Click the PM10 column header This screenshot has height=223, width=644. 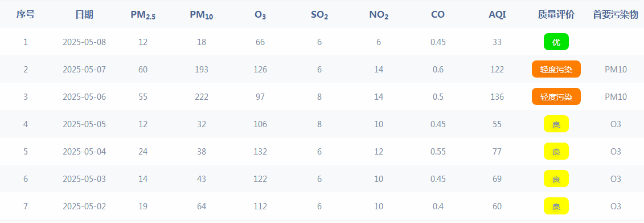201,15
